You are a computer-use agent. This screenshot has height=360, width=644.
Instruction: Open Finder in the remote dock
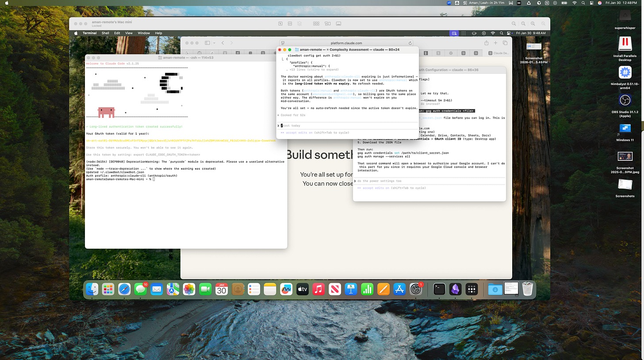(92, 289)
